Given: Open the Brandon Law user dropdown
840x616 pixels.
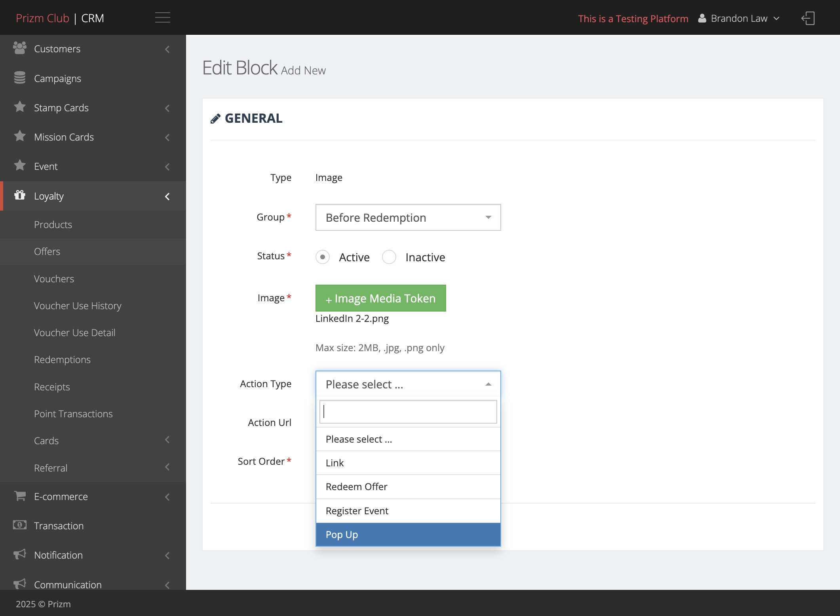Looking at the screenshot, I should [x=739, y=18].
